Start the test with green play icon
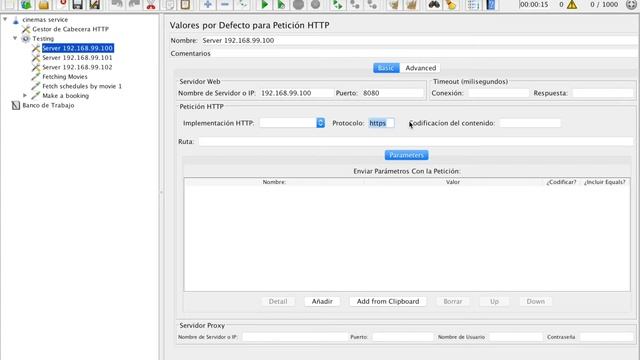 264,4
